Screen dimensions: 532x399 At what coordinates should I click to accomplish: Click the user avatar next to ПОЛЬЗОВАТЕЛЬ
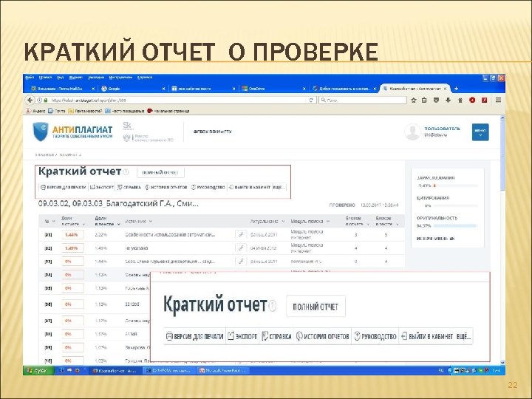point(412,132)
